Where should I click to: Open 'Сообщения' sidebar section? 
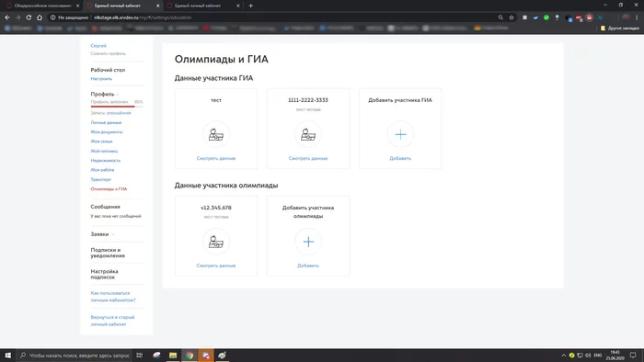tap(105, 207)
